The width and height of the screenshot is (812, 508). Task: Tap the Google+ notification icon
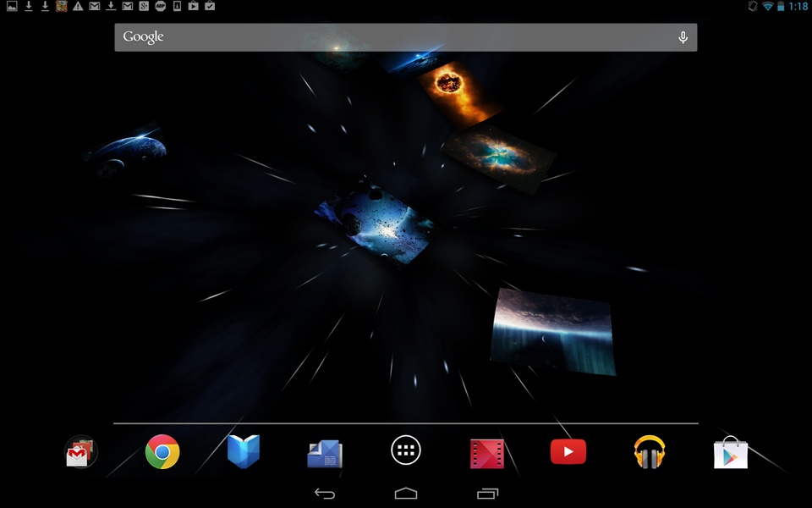click(x=144, y=6)
